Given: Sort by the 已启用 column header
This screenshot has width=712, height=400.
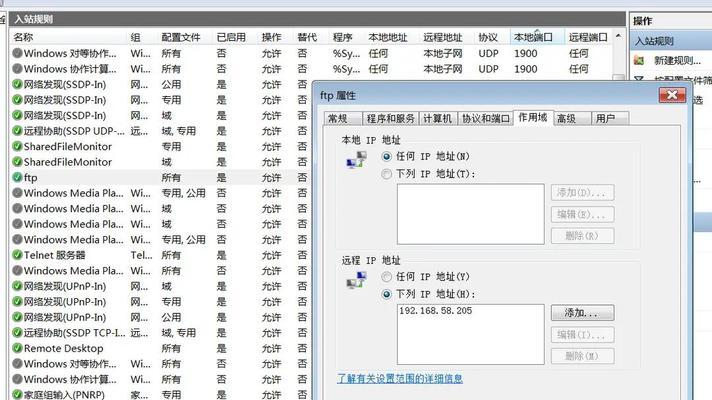Looking at the screenshot, I should [236, 37].
